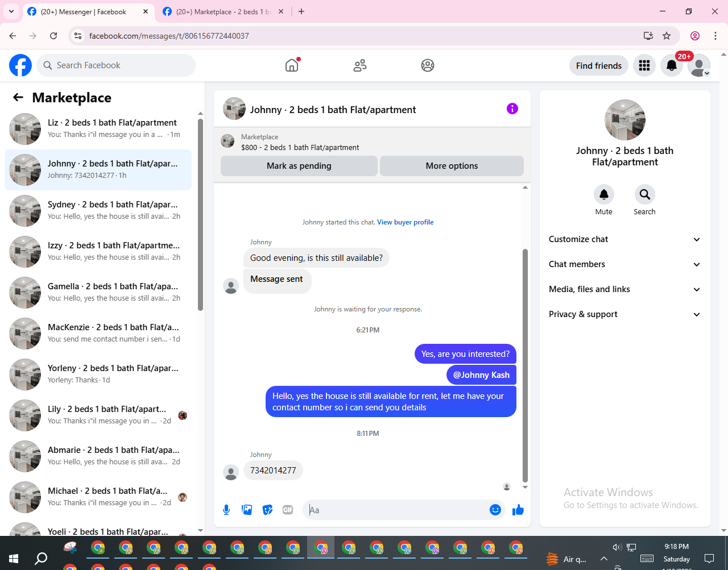
Task: Open Chrome three-dot menu
Action: pyautogui.click(x=715, y=36)
